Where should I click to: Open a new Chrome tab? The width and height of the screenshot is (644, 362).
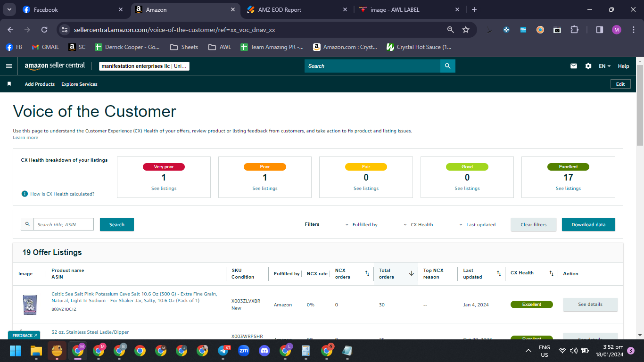point(474,9)
